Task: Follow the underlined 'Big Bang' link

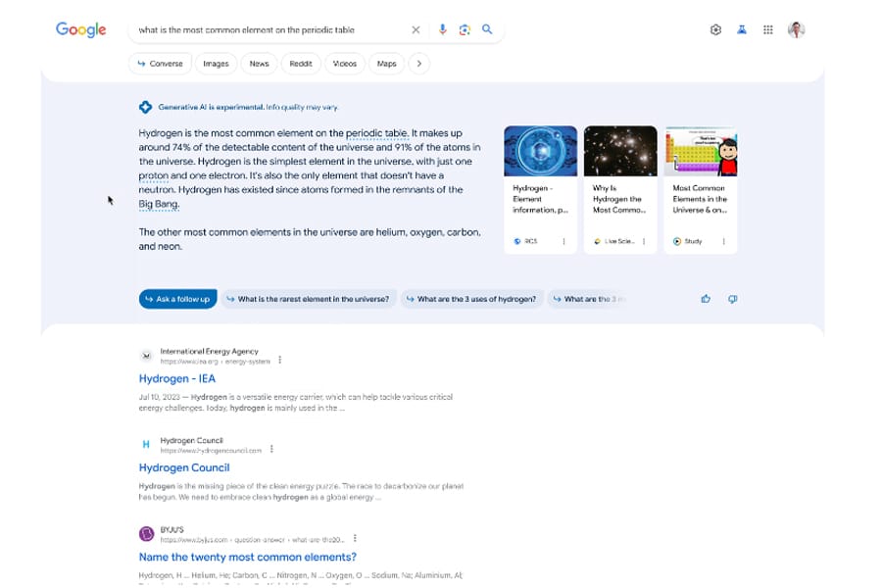Action: click(159, 204)
